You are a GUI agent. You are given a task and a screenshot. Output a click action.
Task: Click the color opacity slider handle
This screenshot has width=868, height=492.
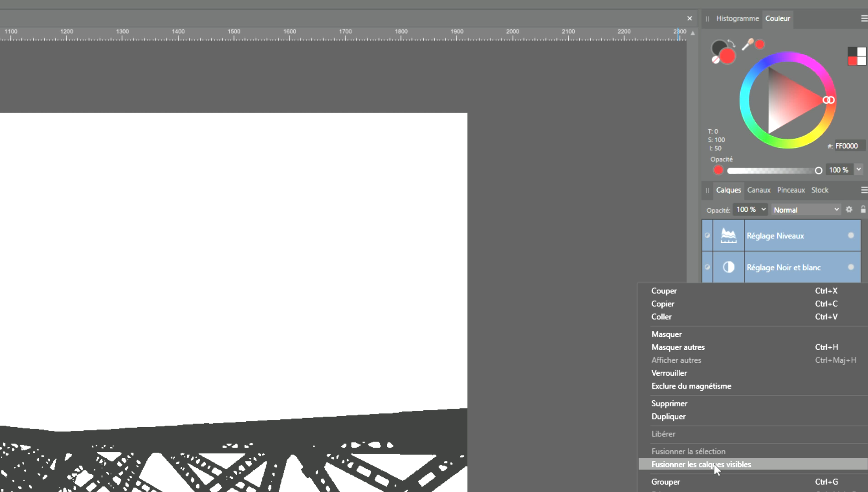coord(818,170)
